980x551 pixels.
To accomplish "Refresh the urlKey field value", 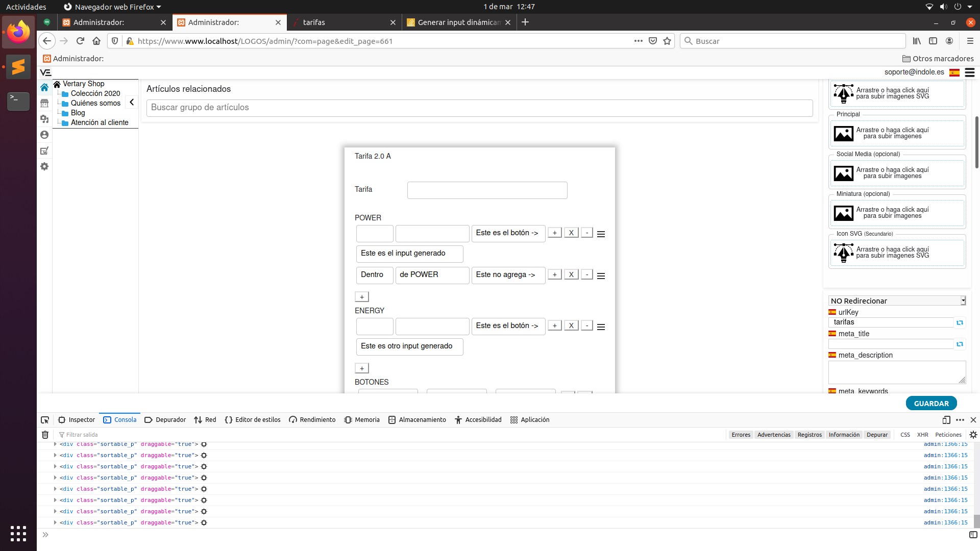I will click(x=960, y=322).
